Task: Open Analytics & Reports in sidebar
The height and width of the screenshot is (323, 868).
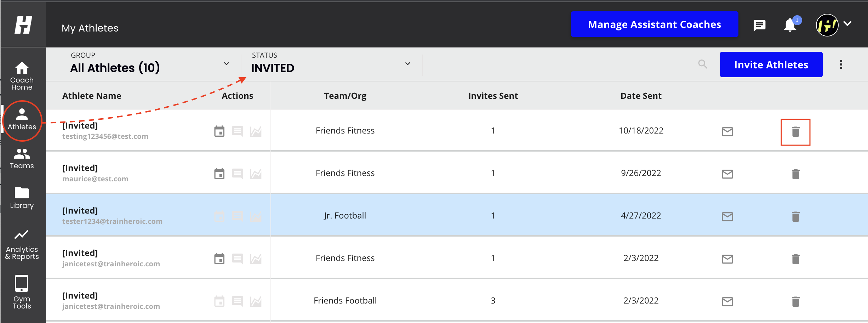Action: point(22,245)
